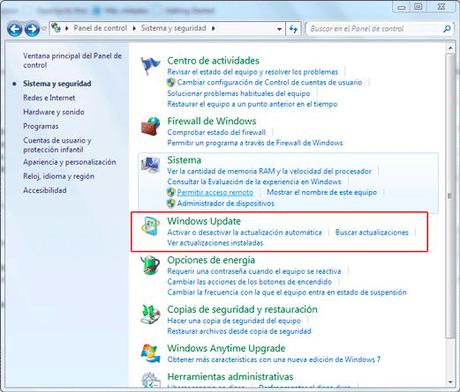
Task: Click Restaurar archivos desde copia de seguridad
Action: tap(239, 331)
